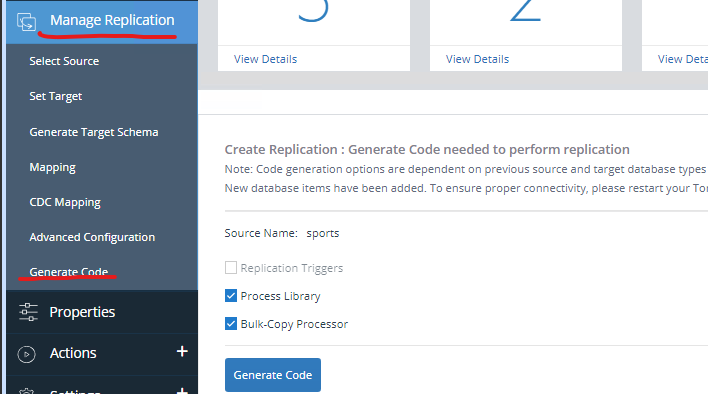This screenshot has height=394, width=708.
Task: Click the Actions play-circle icon
Action: [x=26, y=354]
